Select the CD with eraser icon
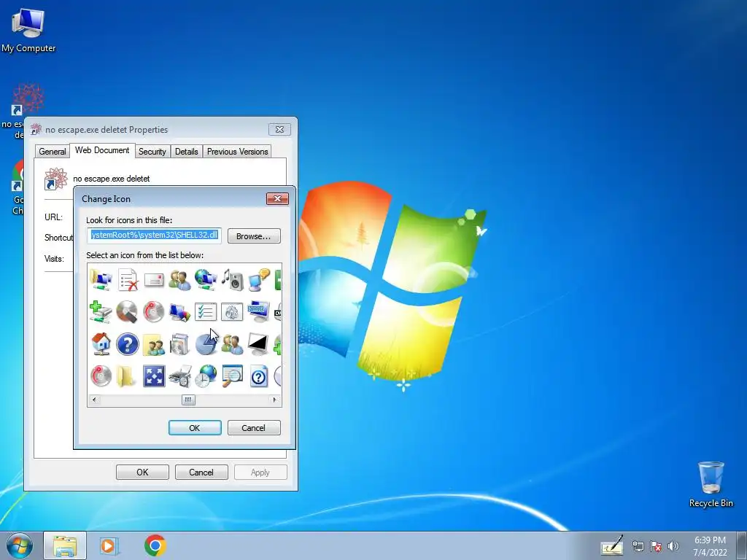Screen dimensions: 747x560 coord(127,312)
